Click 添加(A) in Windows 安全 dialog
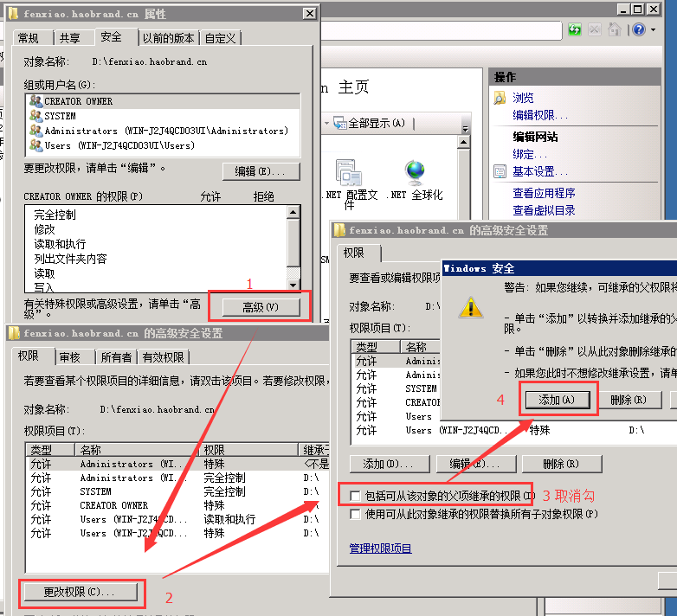This screenshot has width=677, height=616. point(557,400)
